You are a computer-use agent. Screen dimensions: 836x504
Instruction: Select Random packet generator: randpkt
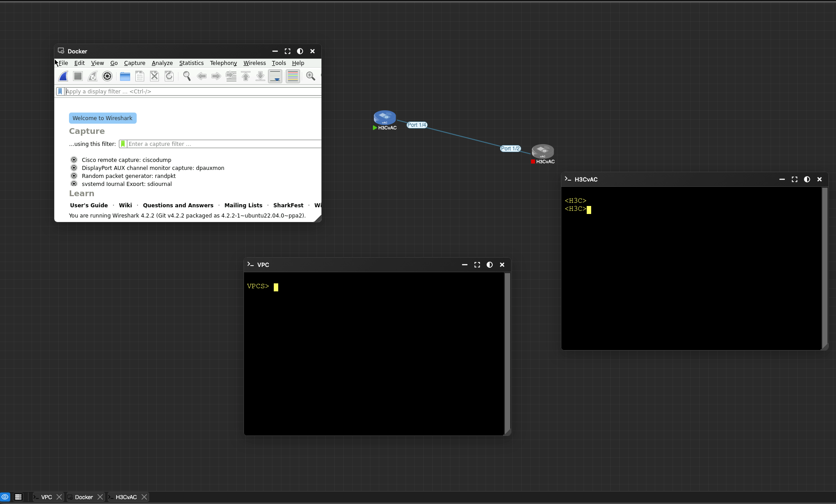click(x=129, y=176)
